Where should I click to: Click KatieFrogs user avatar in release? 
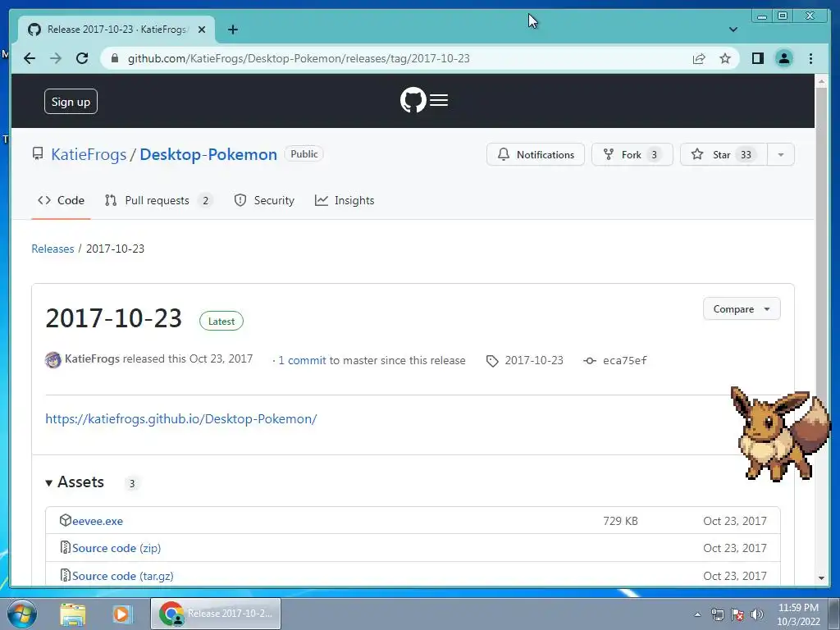coord(53,360)
